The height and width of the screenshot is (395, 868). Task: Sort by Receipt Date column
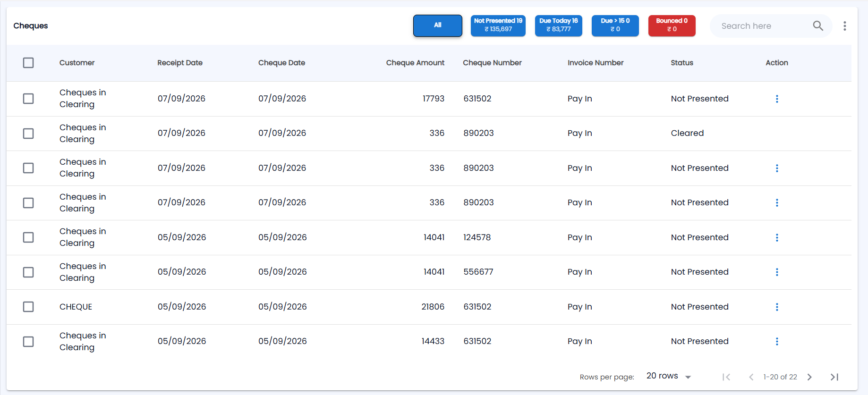(x=180, y=63)
